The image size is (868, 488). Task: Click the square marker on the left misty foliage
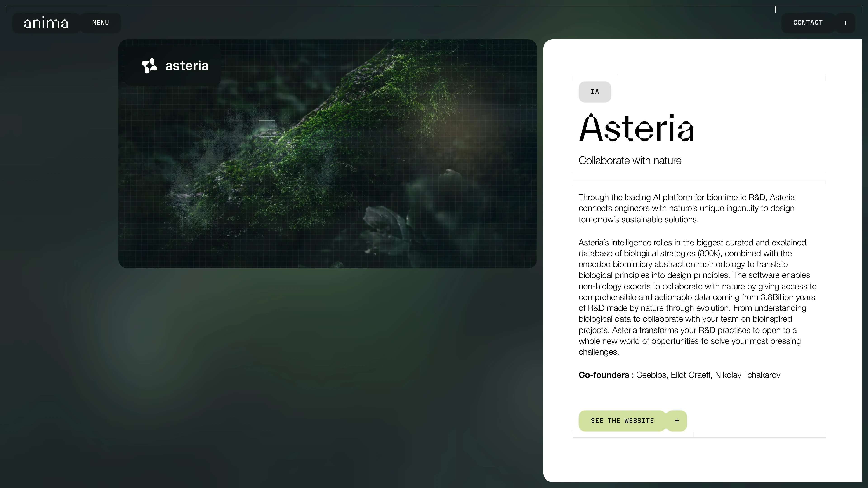267,129
